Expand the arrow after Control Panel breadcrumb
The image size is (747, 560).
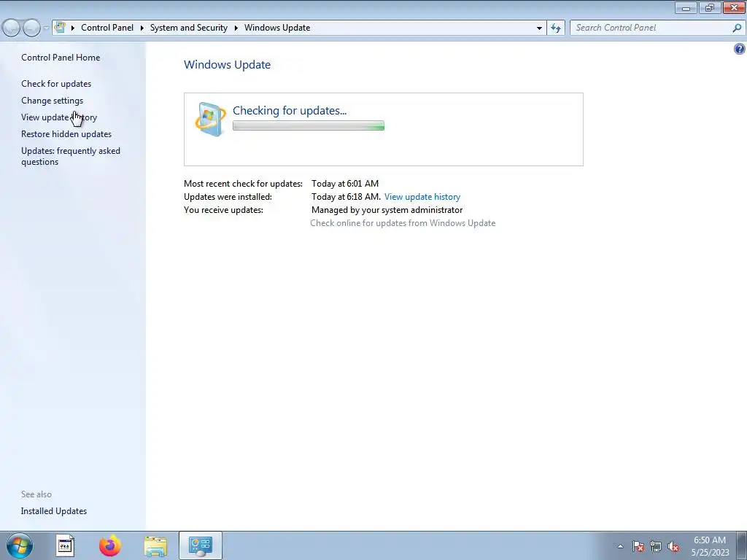click(142, 28)
